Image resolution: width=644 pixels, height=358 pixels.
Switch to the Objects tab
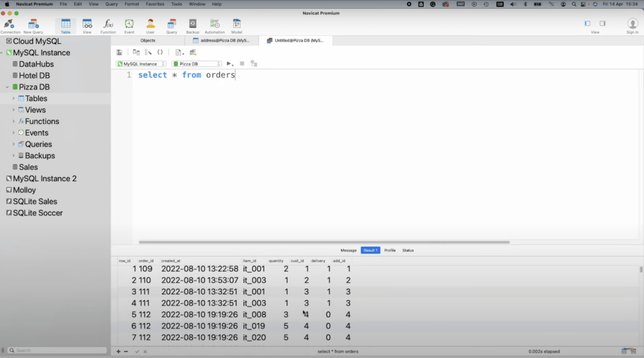click(x=148, y=40)
